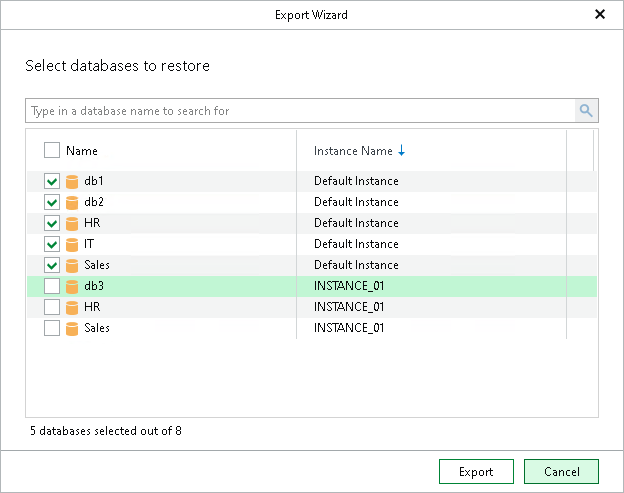Toggle the select-all checkbox in the Name header
Screen dimensions: 624x493
pos(52,151)
